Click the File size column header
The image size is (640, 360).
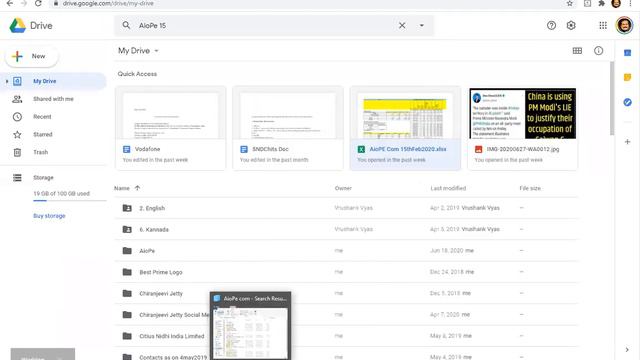530,188
